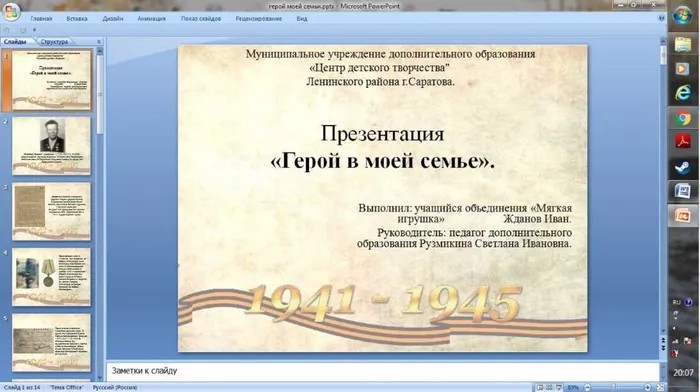Screen dimensions: 700x392
Task: Open the Анимация ribbon tab
Action: pyautogui.click(x=151, y=19)
